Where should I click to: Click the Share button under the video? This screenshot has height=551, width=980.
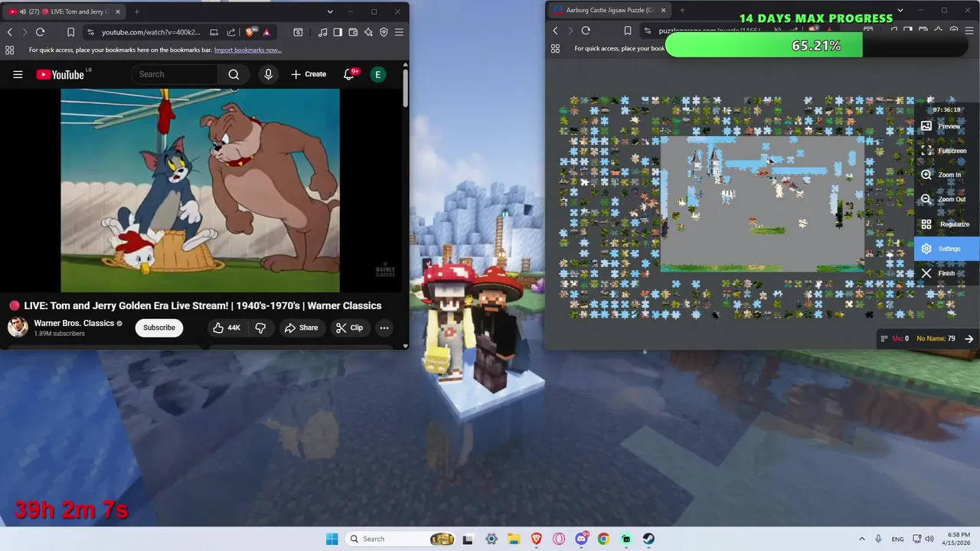tap(301, 328)
